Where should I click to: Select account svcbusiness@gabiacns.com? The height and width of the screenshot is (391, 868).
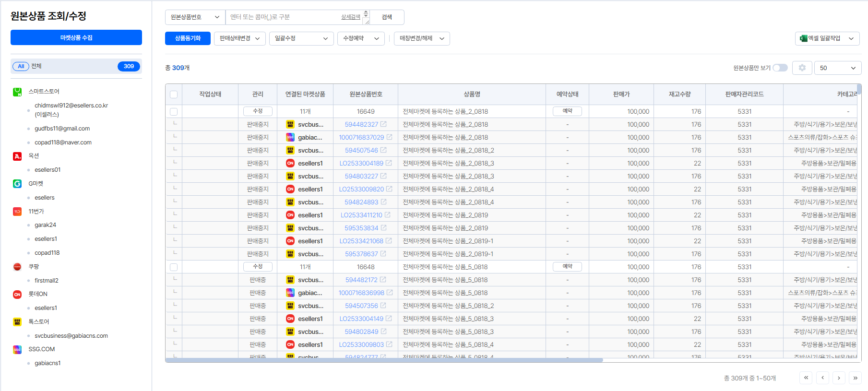[71, 336]
